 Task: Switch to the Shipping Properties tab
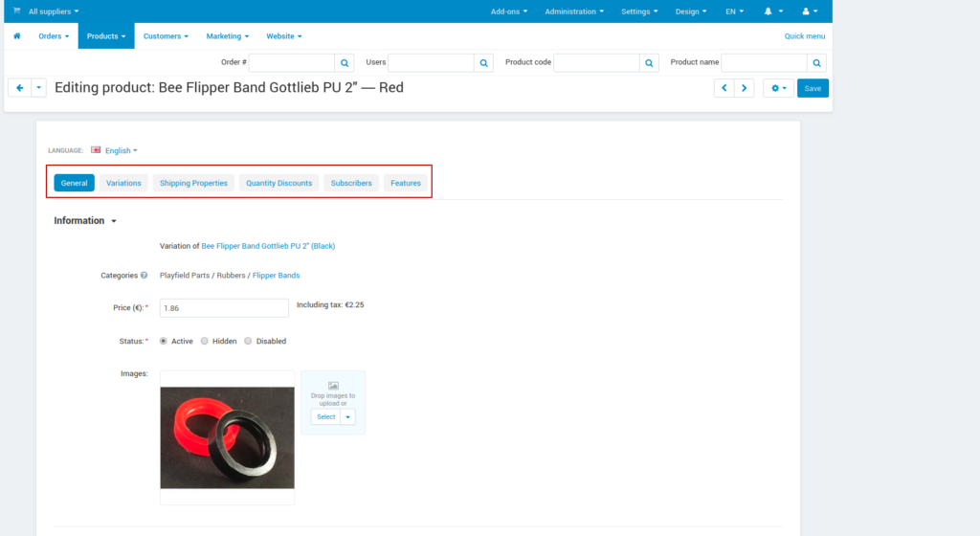[x=193, y=183]
